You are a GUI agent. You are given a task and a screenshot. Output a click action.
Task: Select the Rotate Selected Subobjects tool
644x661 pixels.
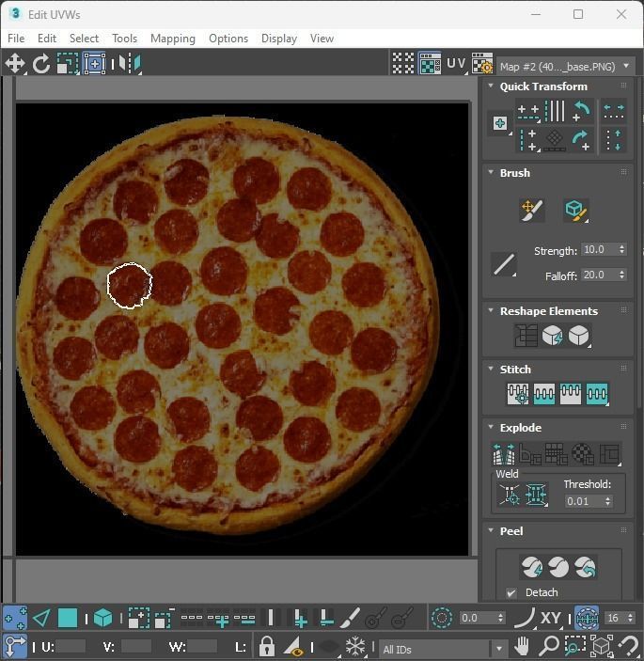[x=40, y=64]
